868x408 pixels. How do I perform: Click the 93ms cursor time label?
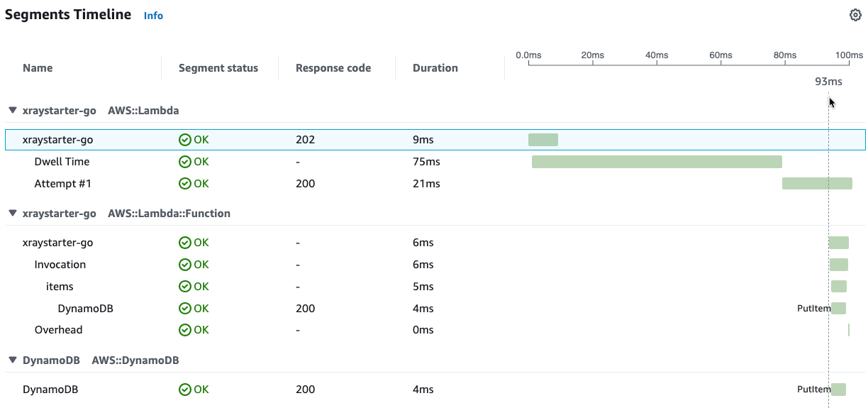click(828, 82)
